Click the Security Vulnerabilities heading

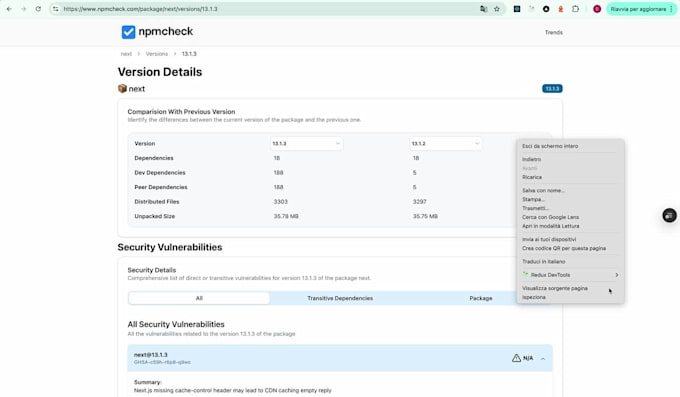[170, 247]
